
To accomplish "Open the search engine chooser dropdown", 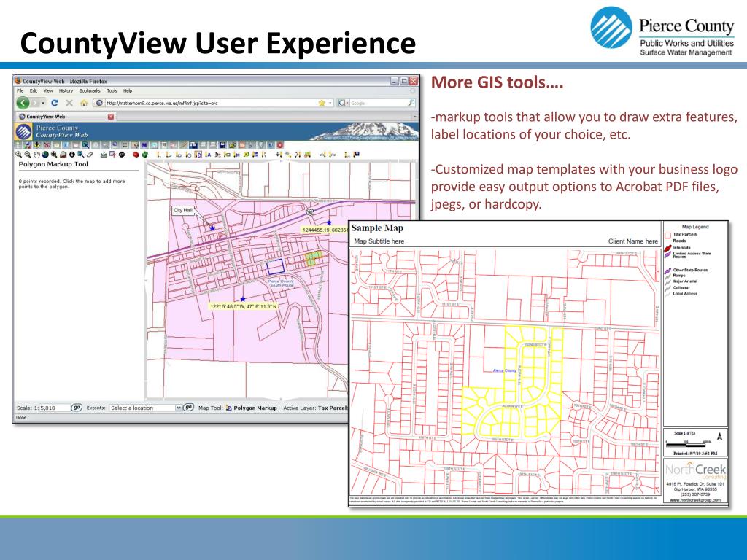I will [x=344, y=103].
